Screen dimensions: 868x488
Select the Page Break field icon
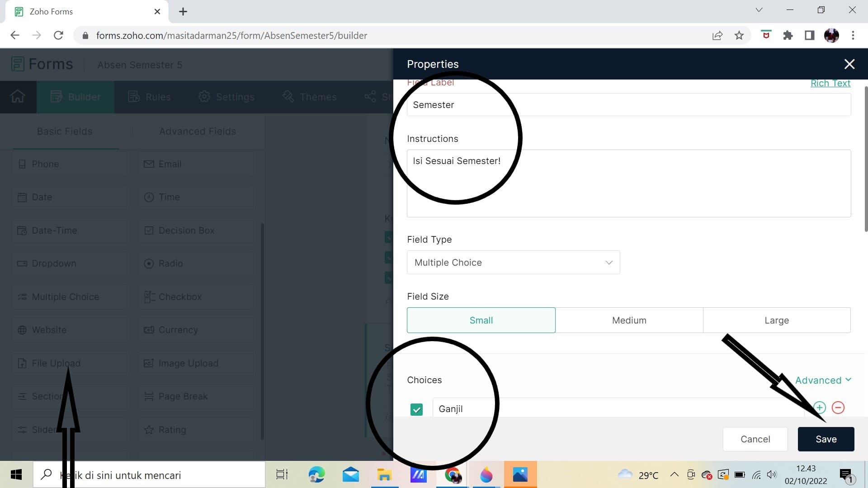[x=149, y=396]
